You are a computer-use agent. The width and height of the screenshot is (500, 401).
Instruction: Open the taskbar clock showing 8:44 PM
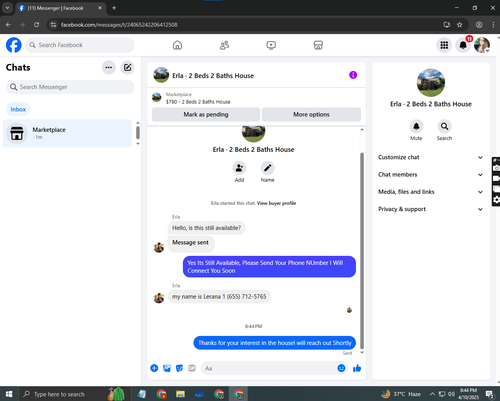point(468,394)
